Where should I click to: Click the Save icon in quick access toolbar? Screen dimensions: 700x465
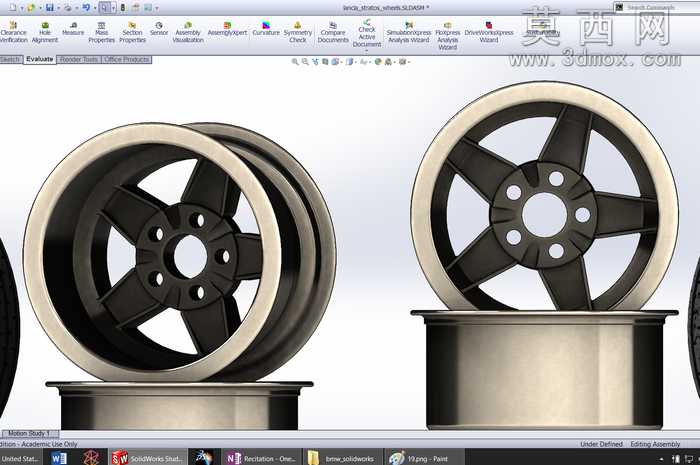point(50,8)
